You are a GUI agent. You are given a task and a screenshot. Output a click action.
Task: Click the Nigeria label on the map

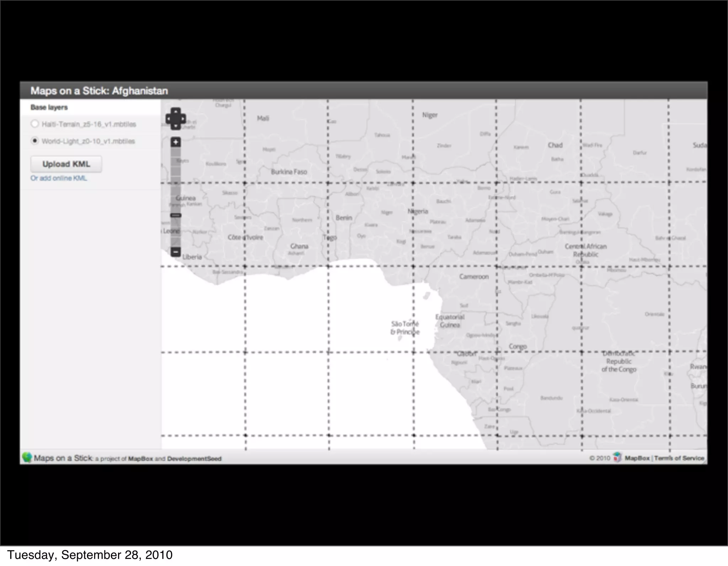click(x=418, y=211)
